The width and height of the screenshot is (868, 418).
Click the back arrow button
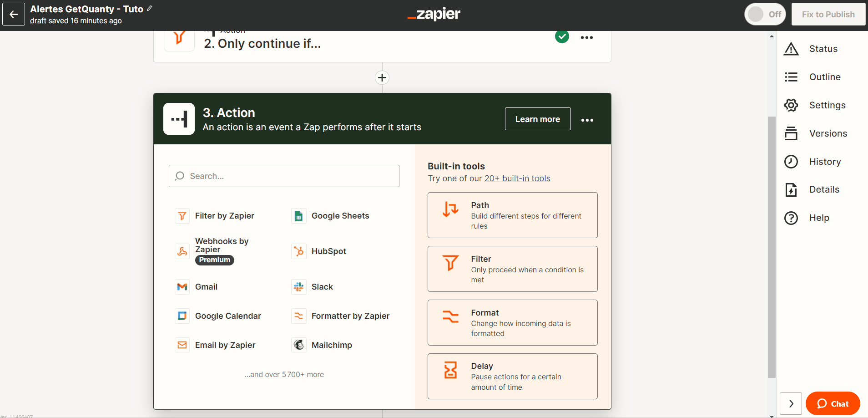[x=14, y=15]
